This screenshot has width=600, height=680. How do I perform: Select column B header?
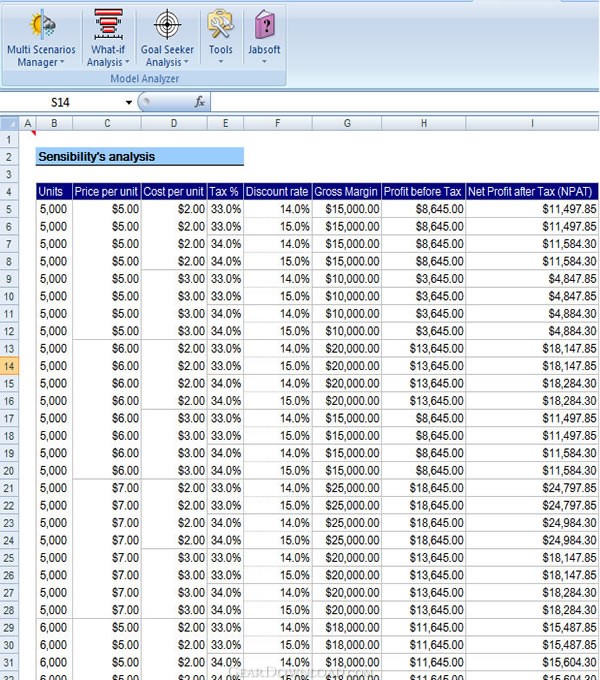pyautogui.click(x=54, y=124)
